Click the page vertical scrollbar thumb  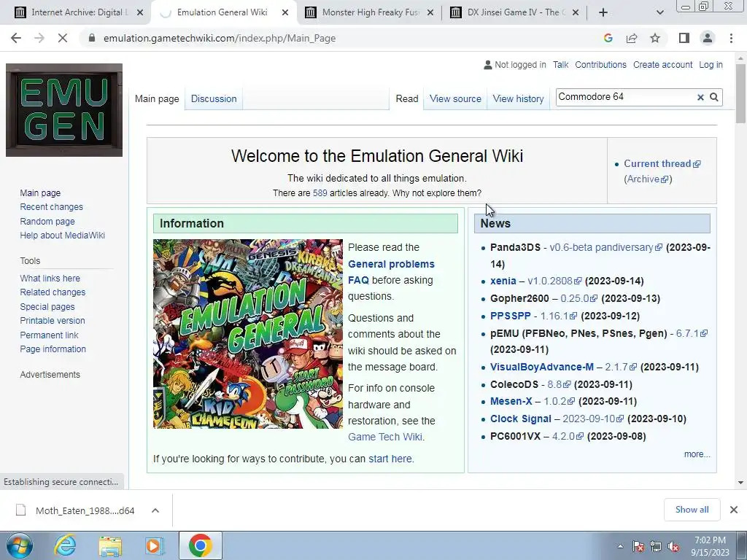740,93
